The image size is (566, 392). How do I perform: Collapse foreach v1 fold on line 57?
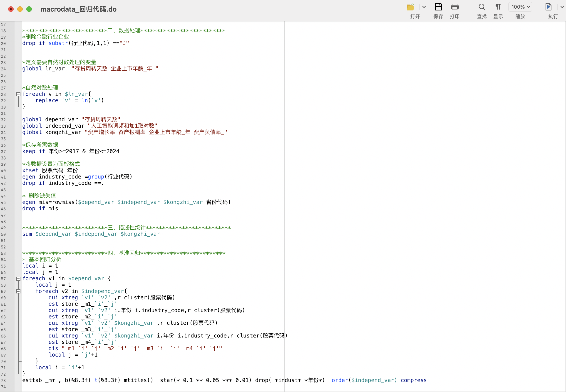(x=18, y=278)
